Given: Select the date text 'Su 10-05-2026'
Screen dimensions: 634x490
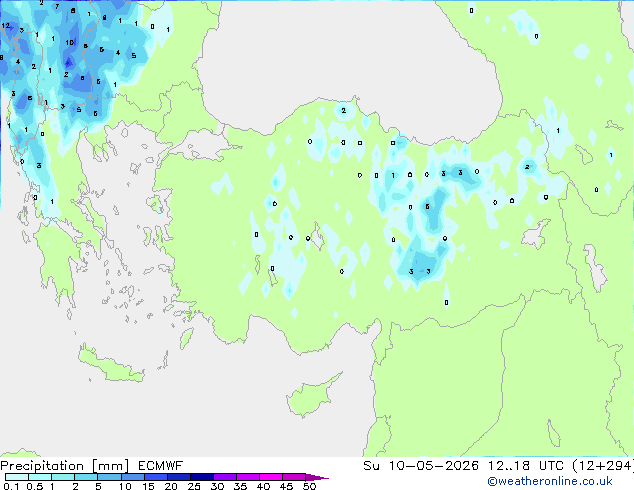Looking at the screenshot, I should point(421,466).
